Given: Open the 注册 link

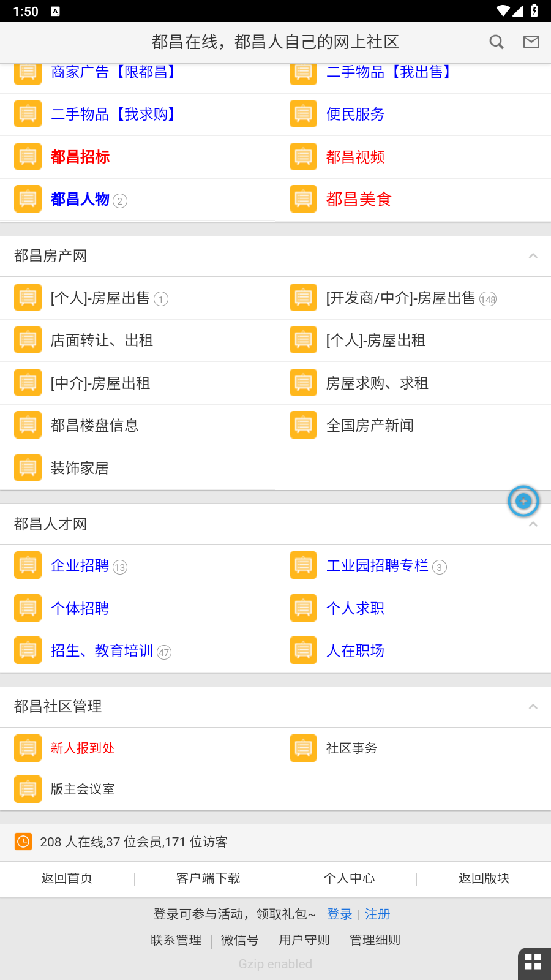Looking at the screenshot, I should [x=377, y=914].
